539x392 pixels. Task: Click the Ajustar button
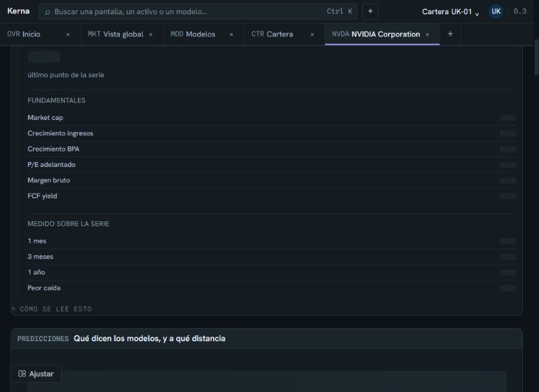36,373
